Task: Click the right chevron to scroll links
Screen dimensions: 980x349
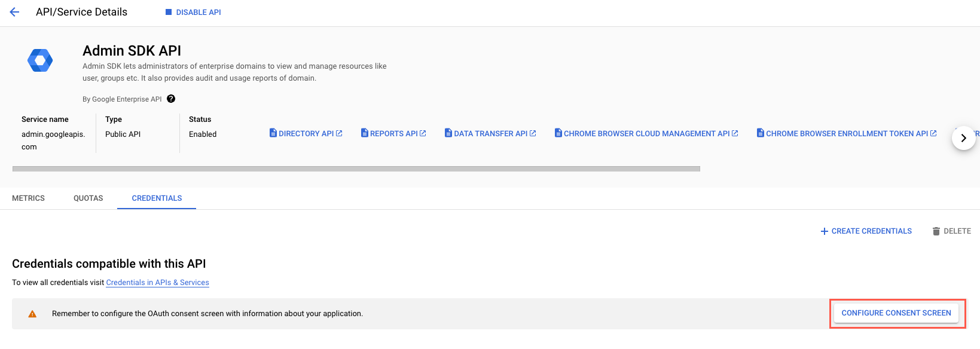Action: pyautogui.click(x=963, y=138)
